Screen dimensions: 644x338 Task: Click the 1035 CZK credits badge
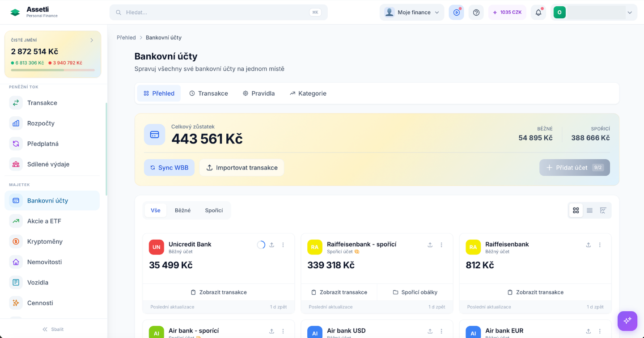click(507, 13)
